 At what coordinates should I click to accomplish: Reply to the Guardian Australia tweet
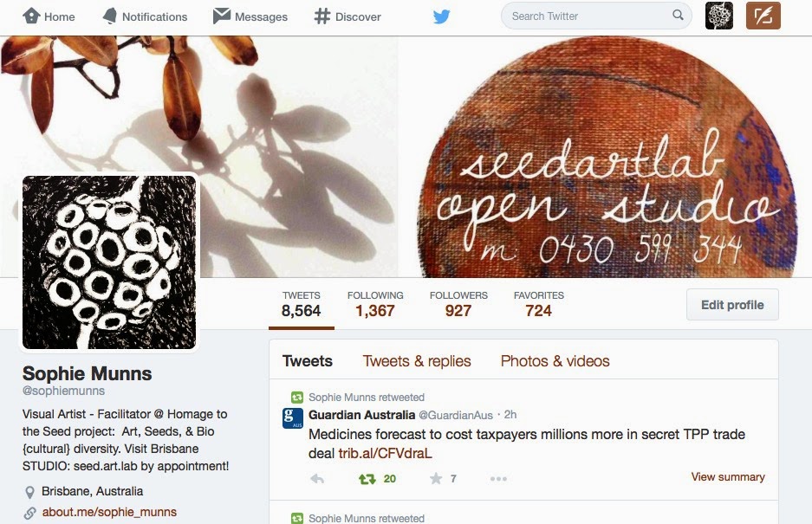317,479
